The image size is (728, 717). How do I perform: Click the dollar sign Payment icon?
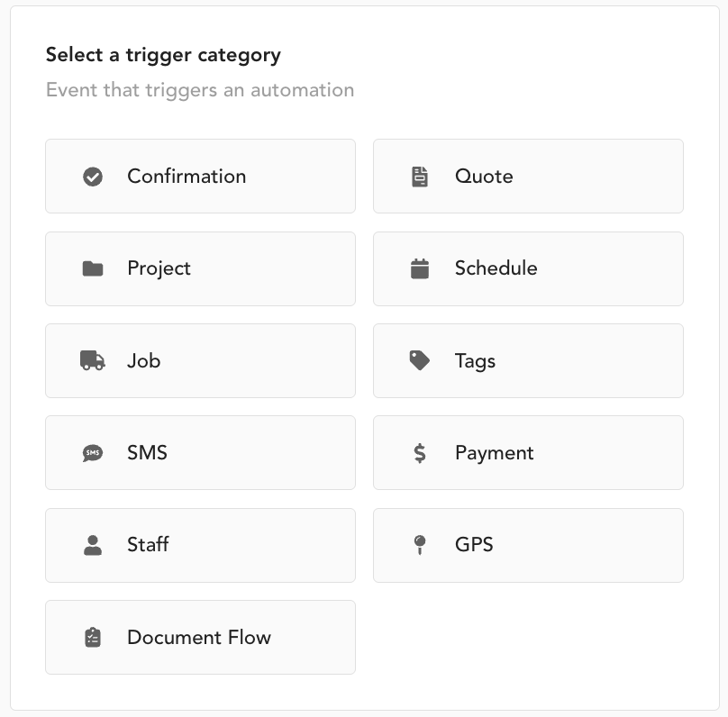point(420,453)
